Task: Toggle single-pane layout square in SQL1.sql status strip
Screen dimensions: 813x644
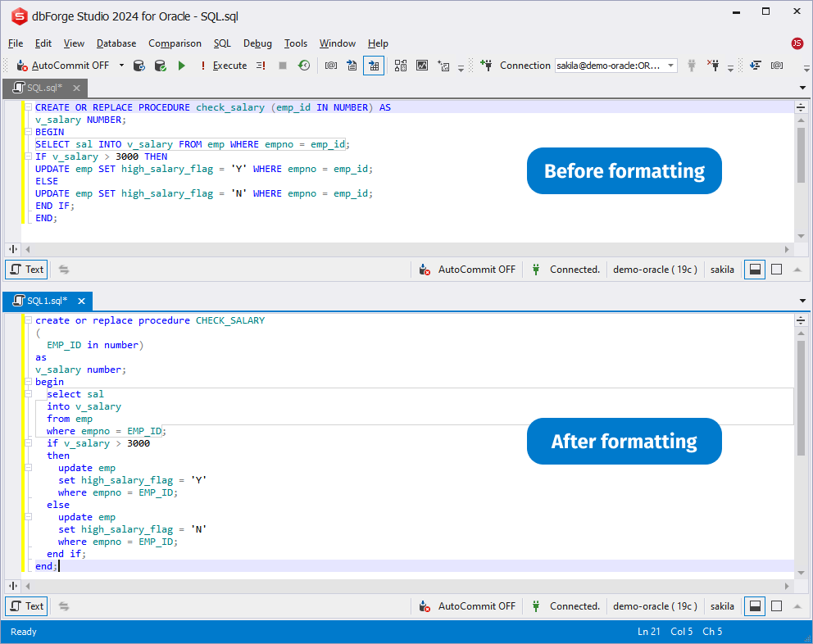Action: (776, 606)
